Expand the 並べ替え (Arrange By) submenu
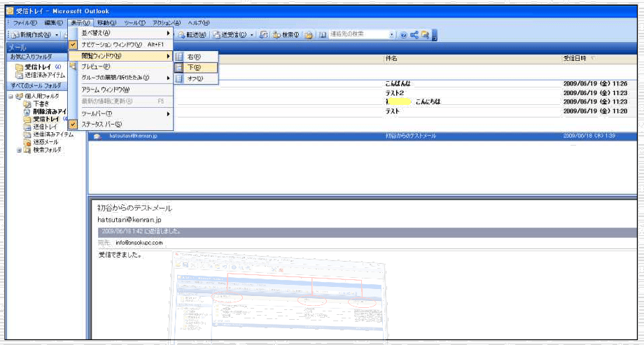Screen dimensions: 644x345 point(120,33)
